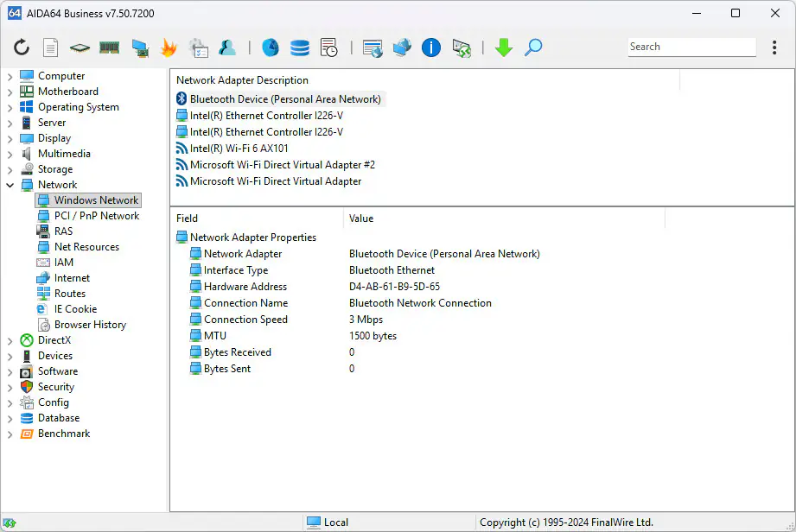Expand the Computer tree node
This screenshot has height=532, width=796.
pyautogui.click(x=10, y=77)
